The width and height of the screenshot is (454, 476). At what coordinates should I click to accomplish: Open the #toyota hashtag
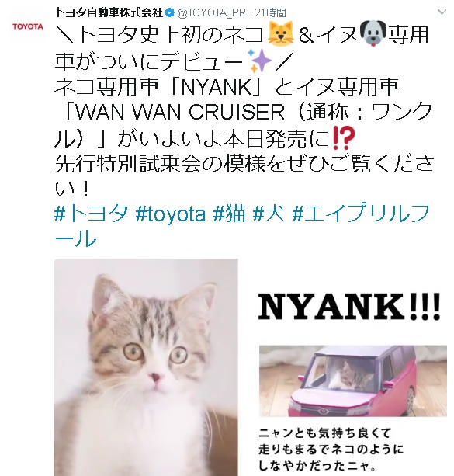tap(171, 213)
